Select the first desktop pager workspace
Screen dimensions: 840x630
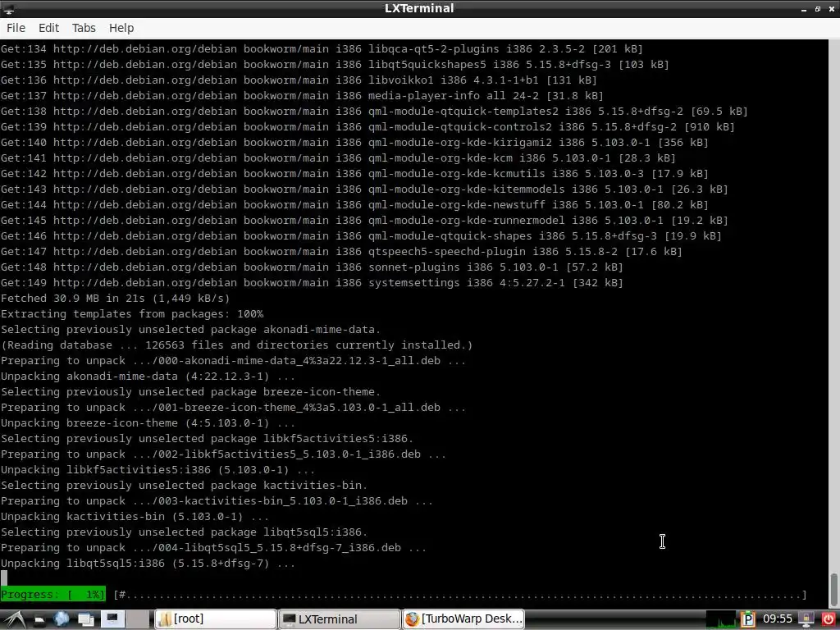coord(113,619)
